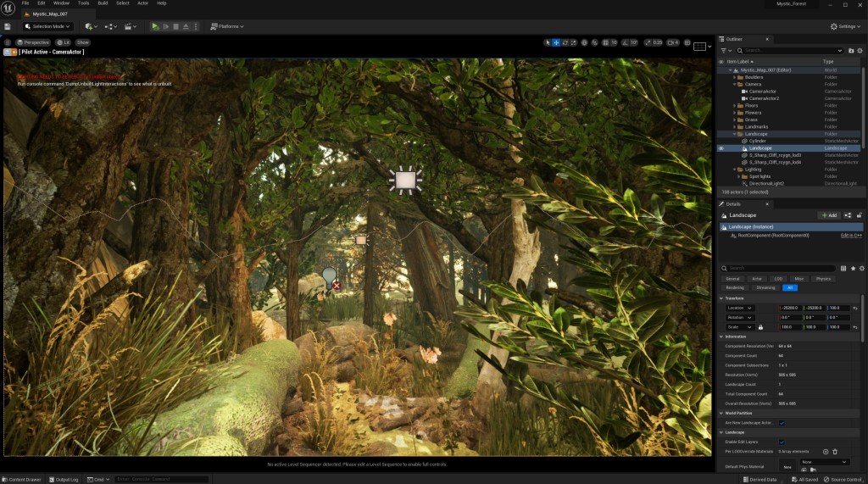Lock the Scale ratio padlock
This screenshot has height=484, width=868.
760,327
